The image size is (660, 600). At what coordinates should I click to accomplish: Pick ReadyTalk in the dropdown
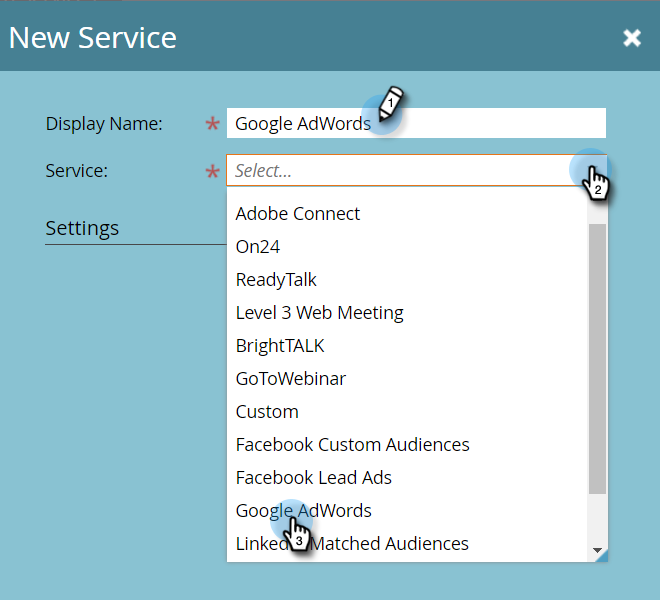(x=407, y=280)
